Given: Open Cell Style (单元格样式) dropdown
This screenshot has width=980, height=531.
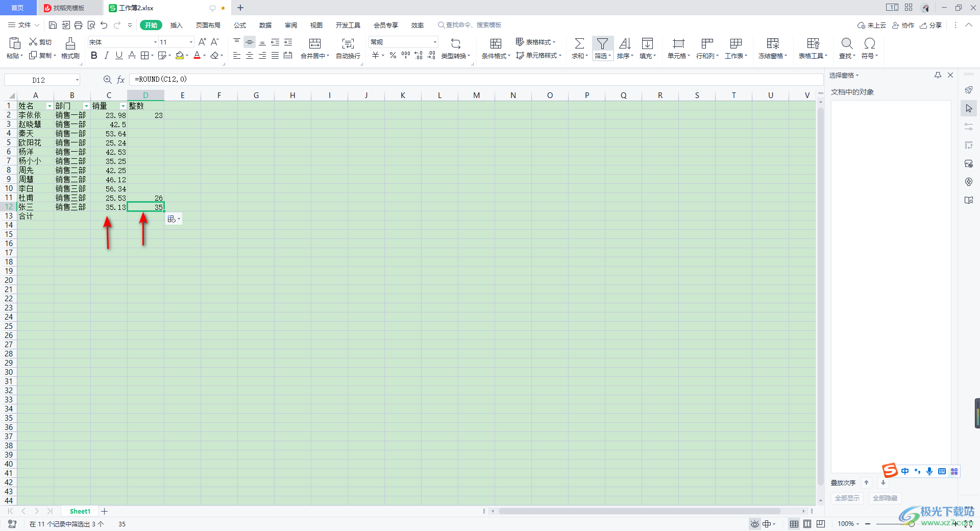Looking at the screenshot, I should pyautogui.click(x=538, y=56).
